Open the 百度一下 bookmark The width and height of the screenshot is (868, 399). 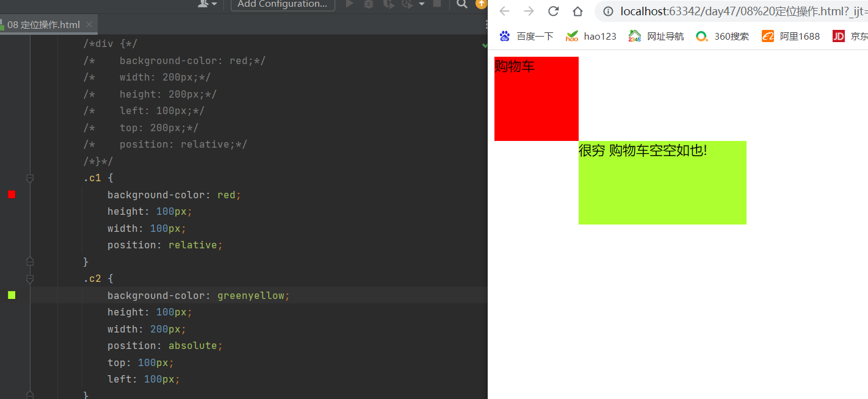point(526,36)
